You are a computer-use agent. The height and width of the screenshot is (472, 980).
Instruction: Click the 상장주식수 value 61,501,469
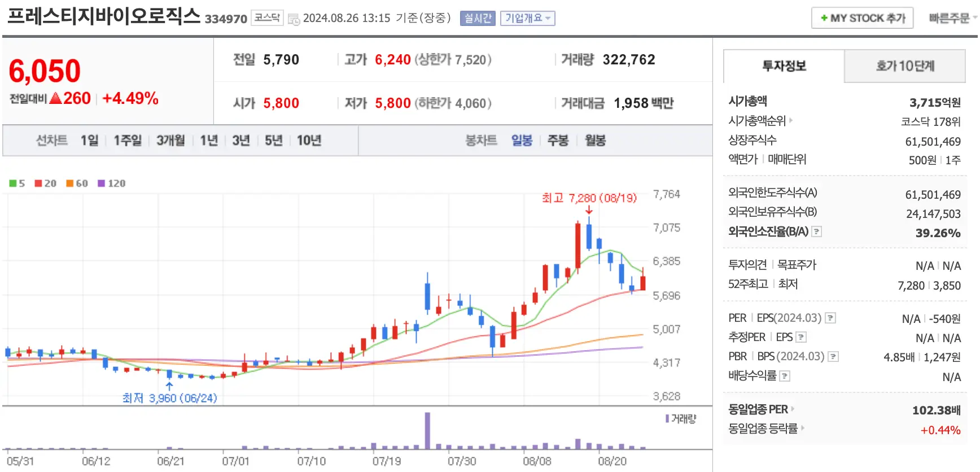click(933, 141)
